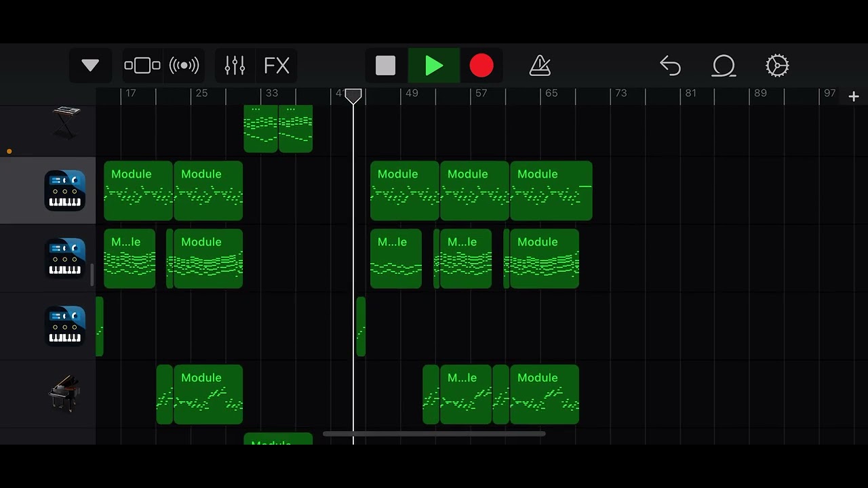Select left region at bar 33, keyboard track

(261, 128)
